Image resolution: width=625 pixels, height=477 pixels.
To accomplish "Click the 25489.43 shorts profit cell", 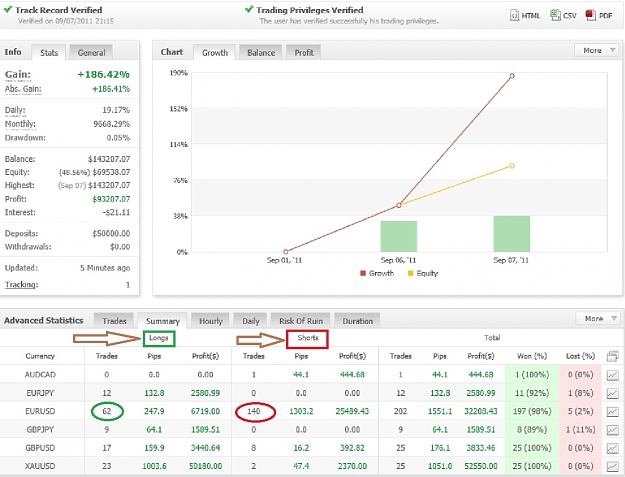I will 352,411.
